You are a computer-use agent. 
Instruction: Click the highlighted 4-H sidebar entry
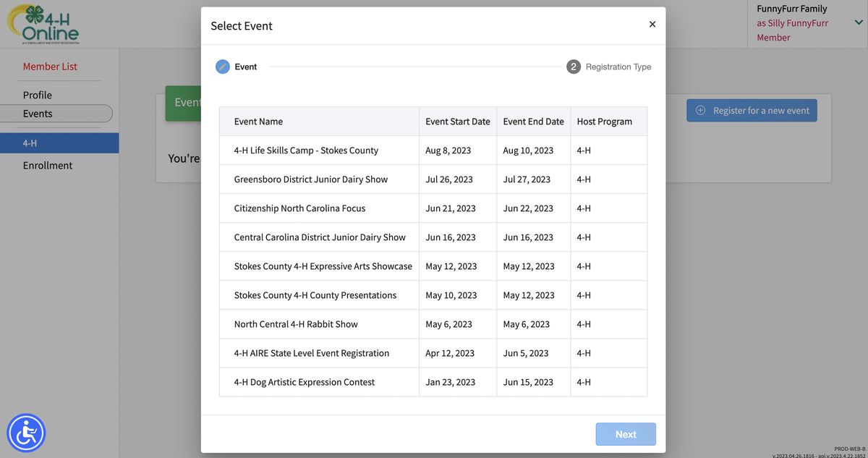pyautogui.click(x=29, y=143)
